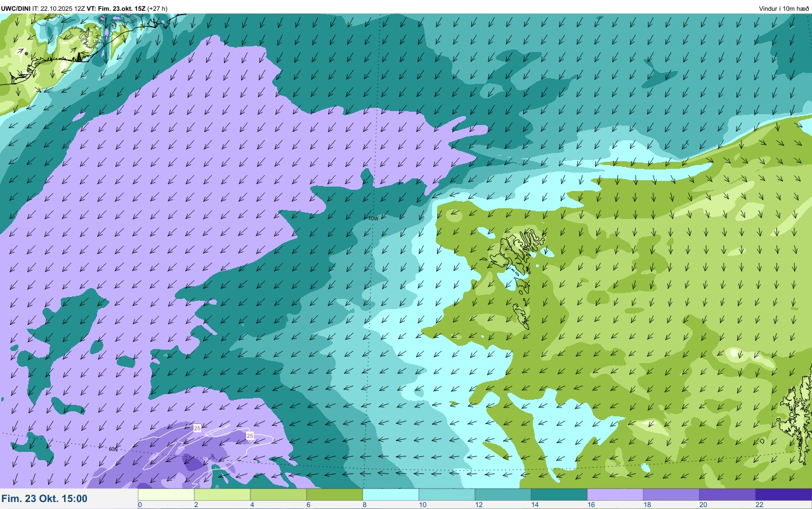Click the darkest purple swatch after 22

(x=783, y=494)
